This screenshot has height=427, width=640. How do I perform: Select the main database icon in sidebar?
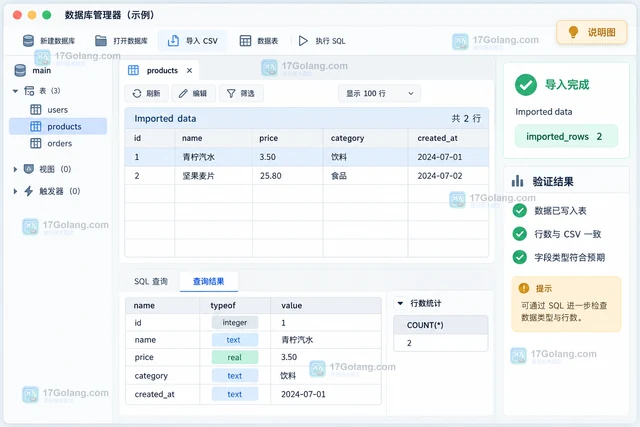(20, 70)
